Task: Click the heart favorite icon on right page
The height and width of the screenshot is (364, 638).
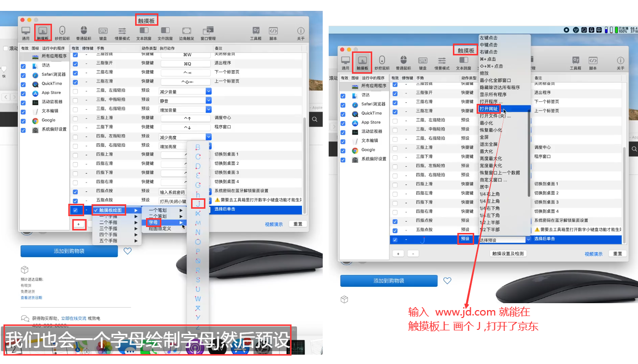Action: pos(447,281)
